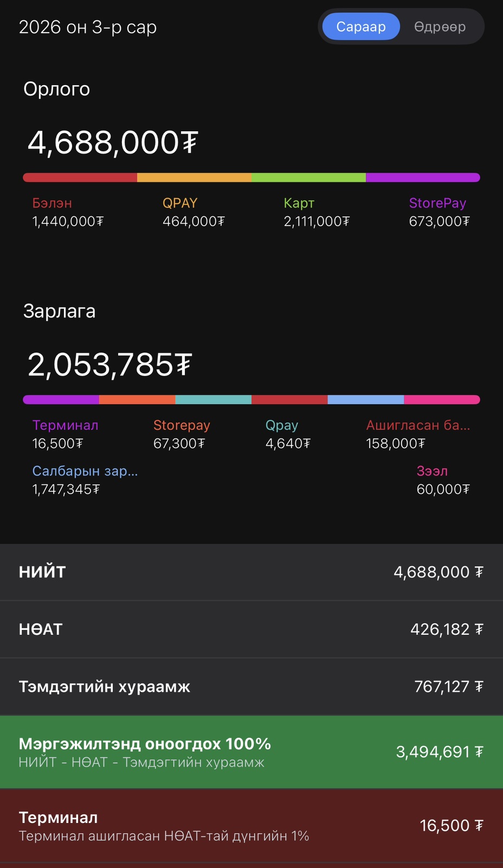This screenshot has width=503, height=868.
Task: Tap the purple StorePay income bar segment
Action: [x=423, y=177]
